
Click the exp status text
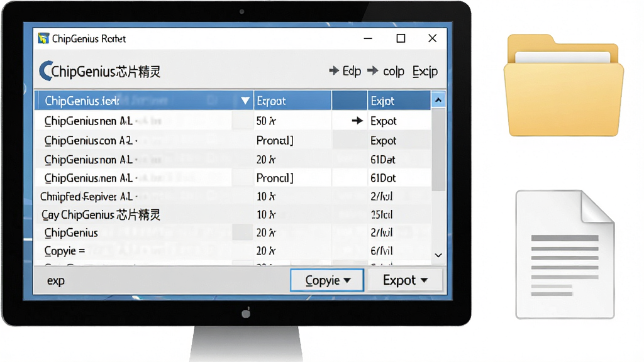[56, 281]
